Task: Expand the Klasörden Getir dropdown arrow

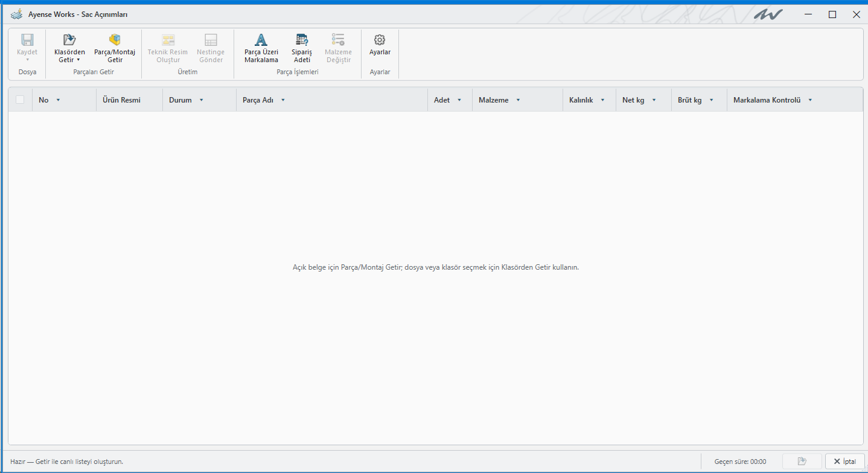Action: click(78, 60)
